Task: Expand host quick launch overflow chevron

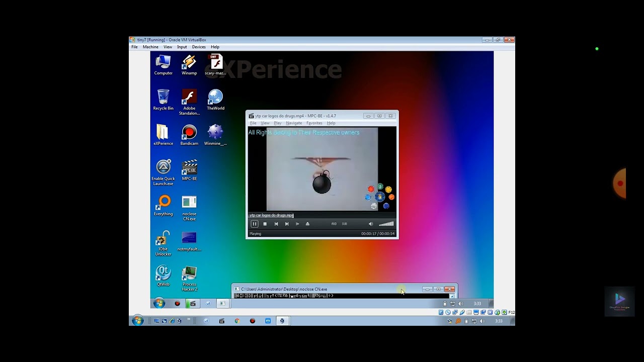Action: (189, 319)
